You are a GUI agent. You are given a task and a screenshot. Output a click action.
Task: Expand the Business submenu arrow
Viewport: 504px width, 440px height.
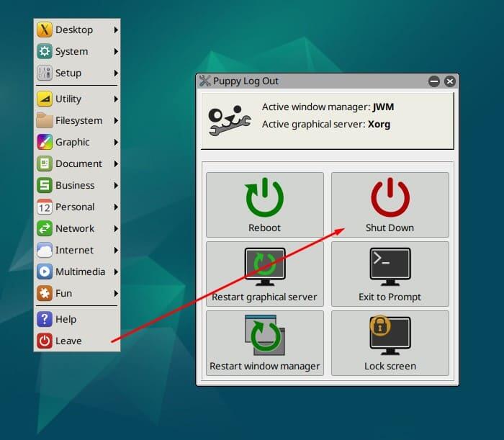(116, 186)
